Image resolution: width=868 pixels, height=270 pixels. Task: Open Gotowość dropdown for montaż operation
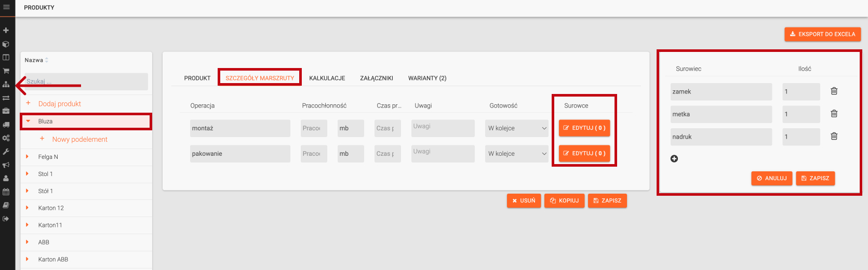pos(517,128)
